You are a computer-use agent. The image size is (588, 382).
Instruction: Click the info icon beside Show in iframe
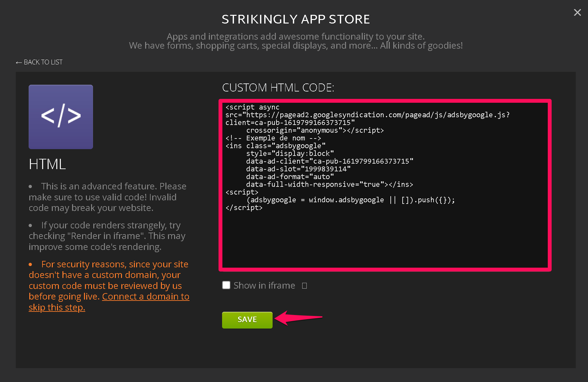(x=304, y=286)
